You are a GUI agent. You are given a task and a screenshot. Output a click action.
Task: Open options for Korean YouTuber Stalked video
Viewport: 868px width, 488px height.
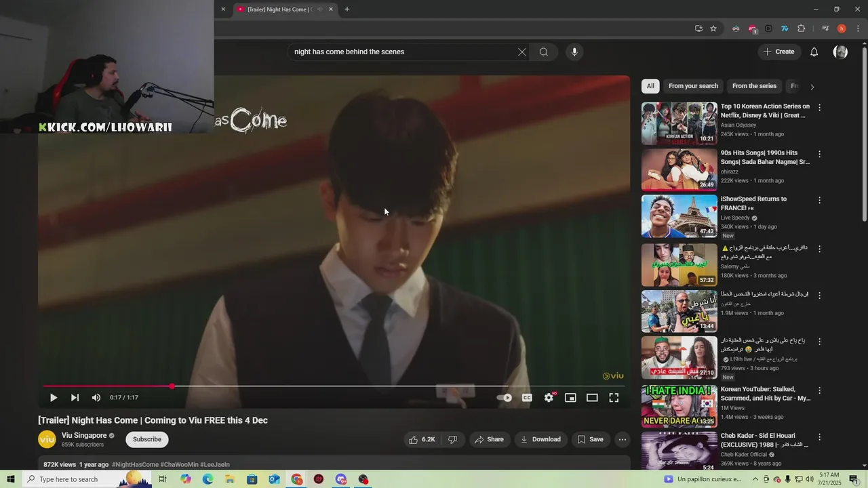tap(819, 391)
